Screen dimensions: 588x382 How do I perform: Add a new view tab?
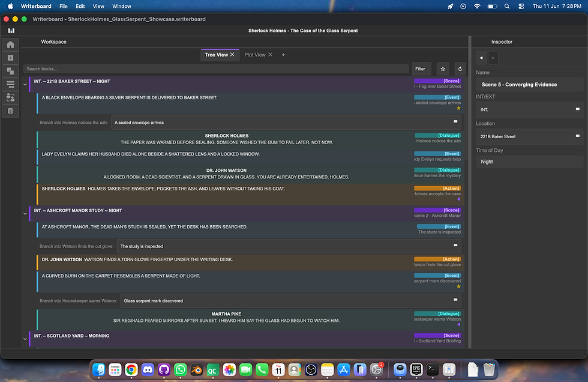(x=283, y=55)
